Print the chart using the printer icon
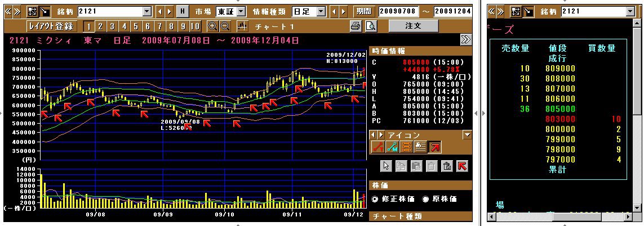 point(356,26)
